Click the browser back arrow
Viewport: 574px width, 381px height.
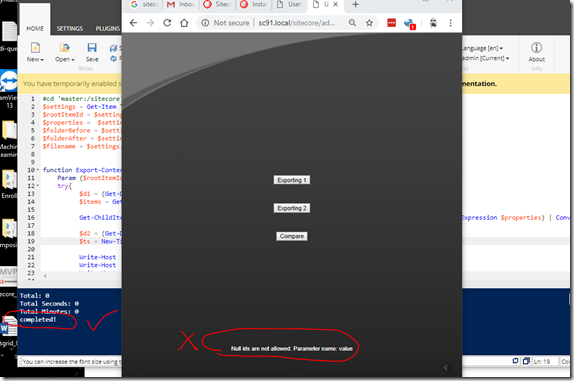pyautogui.click(x=134, y=23)
